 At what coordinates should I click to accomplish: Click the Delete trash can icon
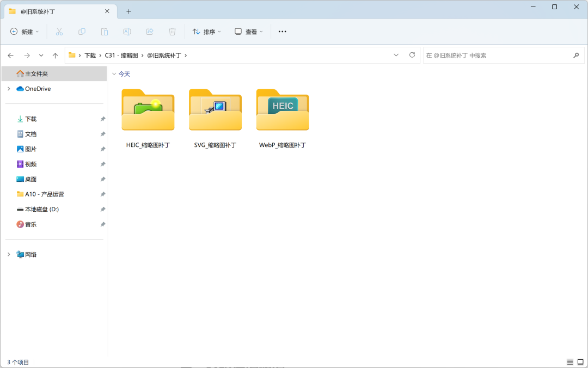[x=172, y=32]
